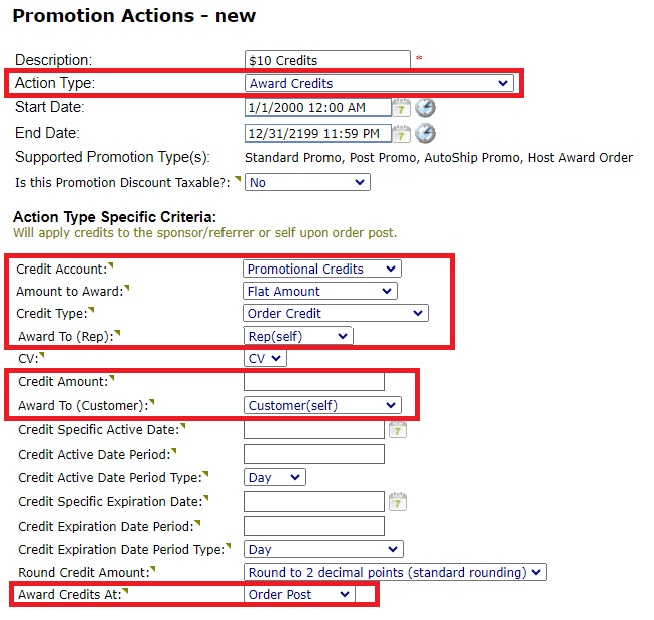Open the Award To (Customer) dropdown
Image resolution: width=654 pixels, height=620 pixels.
pos(322,405)
